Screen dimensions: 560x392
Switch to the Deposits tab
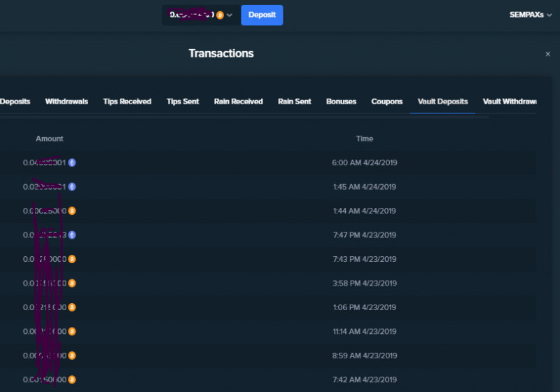point(15,101)
